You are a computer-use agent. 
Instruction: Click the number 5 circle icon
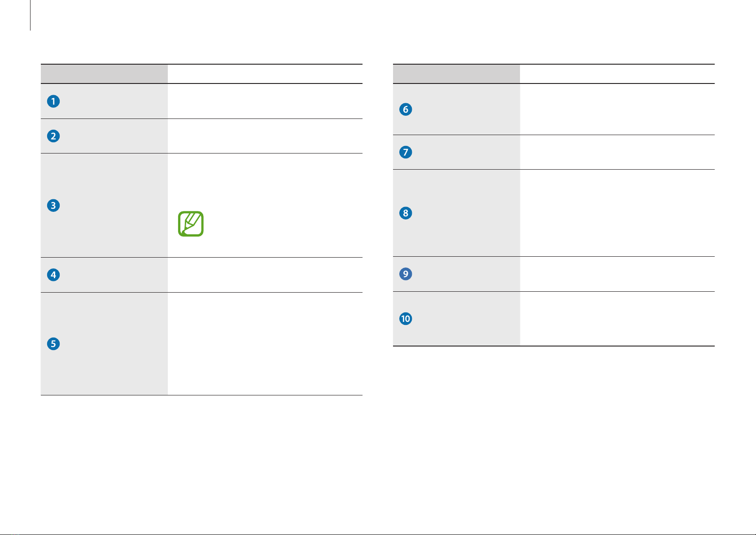point(53,344)
